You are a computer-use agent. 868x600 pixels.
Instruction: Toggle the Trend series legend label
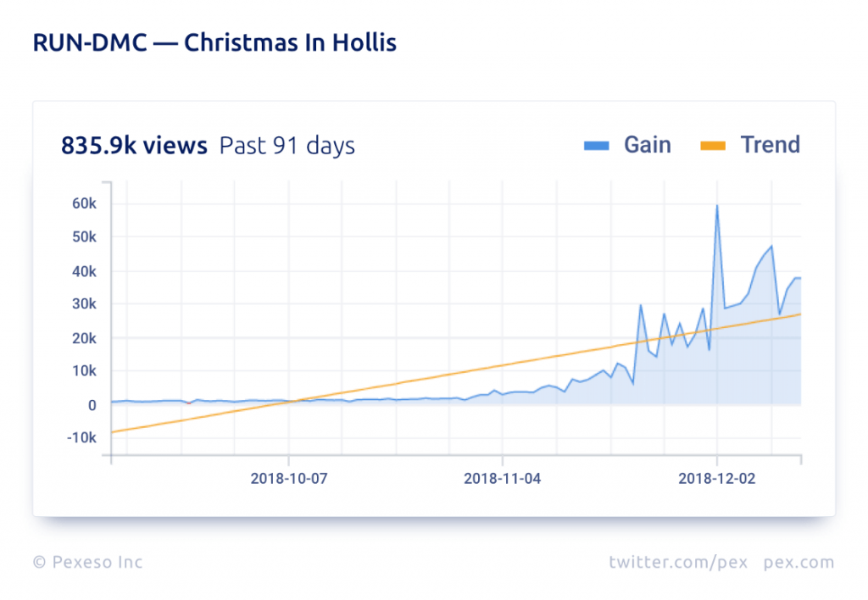point(770,145)
